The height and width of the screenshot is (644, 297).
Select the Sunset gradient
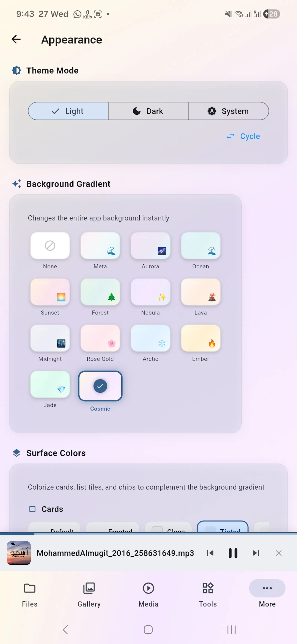click(x=50, y=292)
